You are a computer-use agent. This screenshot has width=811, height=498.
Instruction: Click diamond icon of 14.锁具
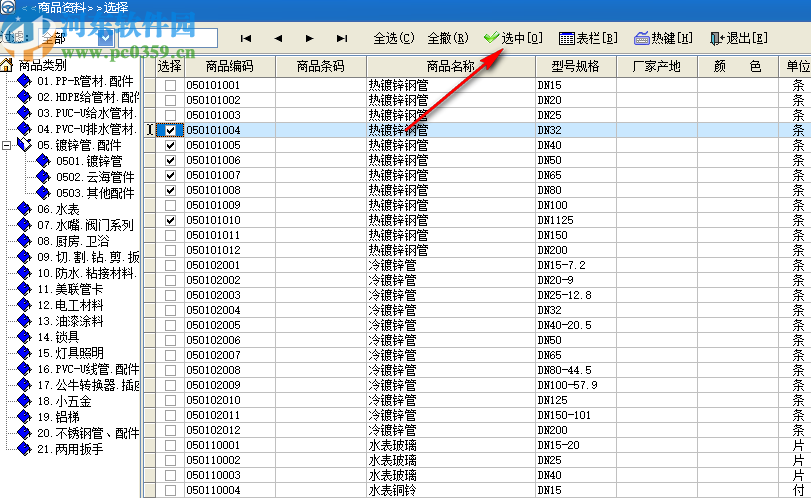click(x=24, y=337)
